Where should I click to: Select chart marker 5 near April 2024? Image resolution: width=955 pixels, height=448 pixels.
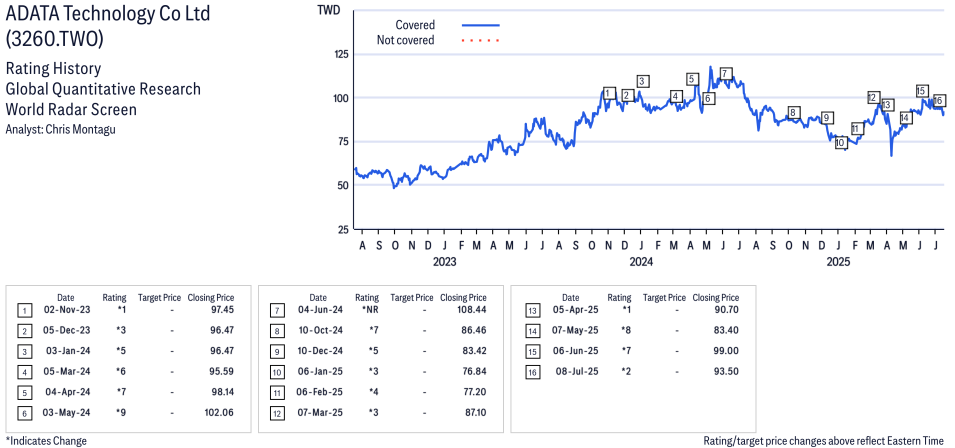point(692,79)
